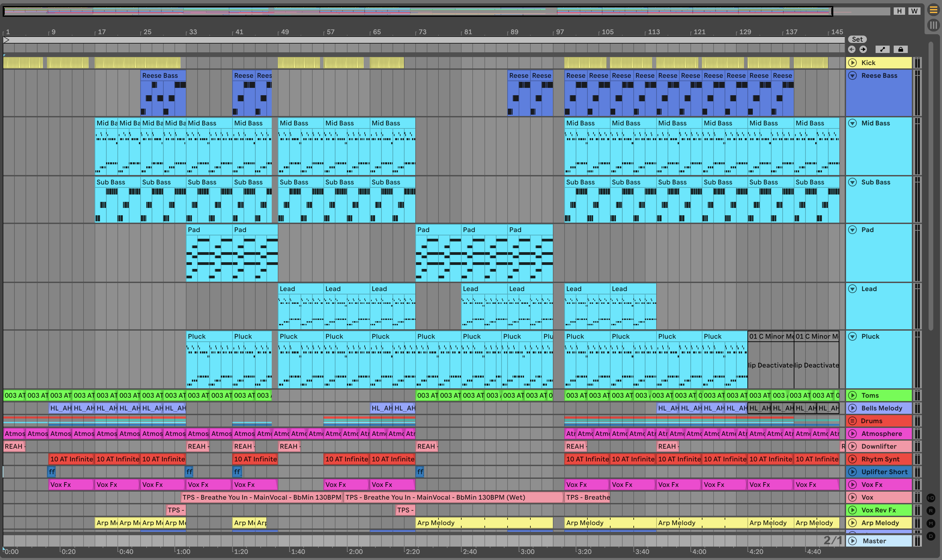
Task: Click the H optimize height button
Action: point(899,11)
